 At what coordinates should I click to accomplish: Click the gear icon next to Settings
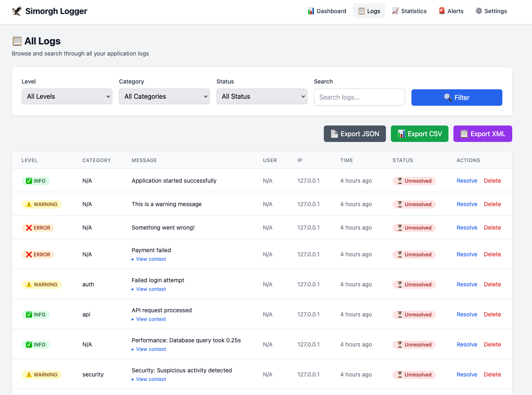[x=479, y=11]
